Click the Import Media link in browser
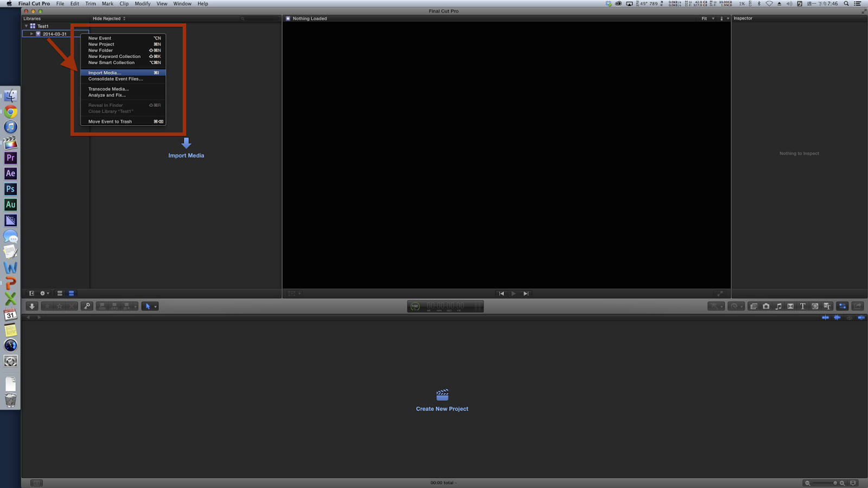868x488 pixels. coord(186,156)
